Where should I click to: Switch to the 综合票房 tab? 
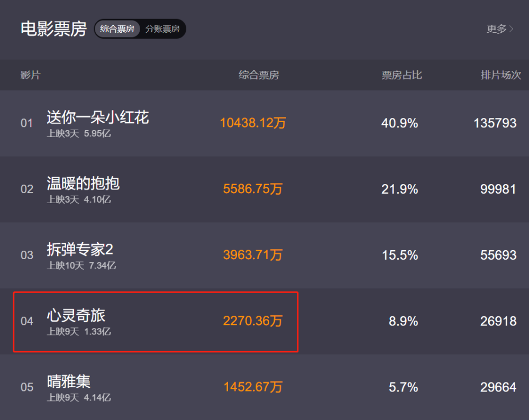pyautogui.click(x=117, y=29)
